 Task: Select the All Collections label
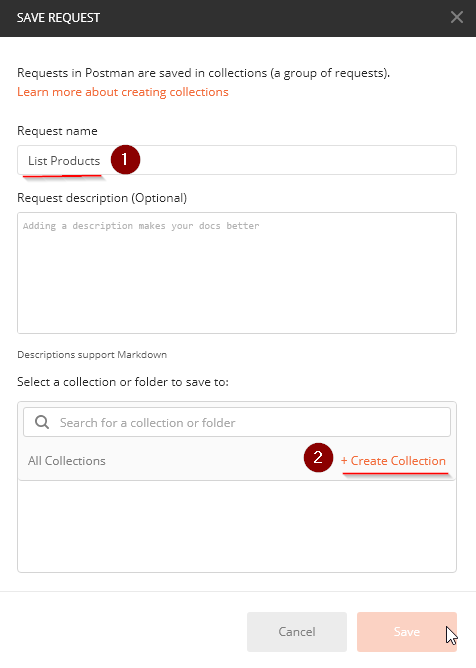tap(66, 461)
